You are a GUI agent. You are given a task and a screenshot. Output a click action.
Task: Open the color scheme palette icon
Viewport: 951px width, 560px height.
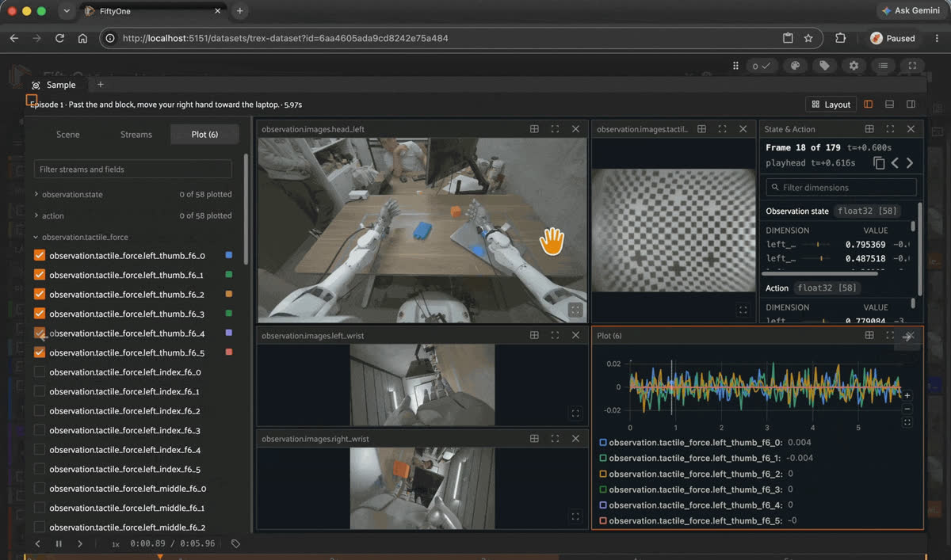796,66
